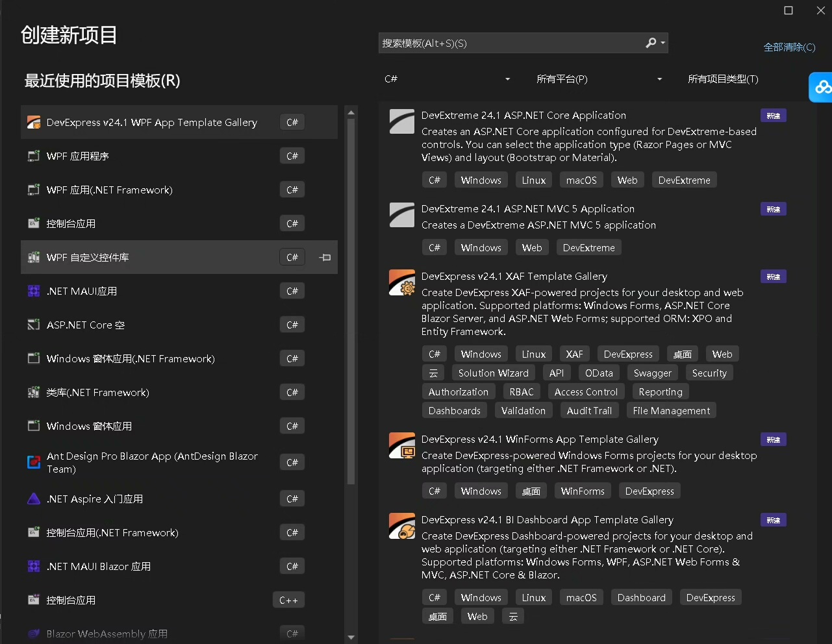832x644 pixels.
Task: Click the WPF 应用程序 template icon
Action: coord(34,156)
